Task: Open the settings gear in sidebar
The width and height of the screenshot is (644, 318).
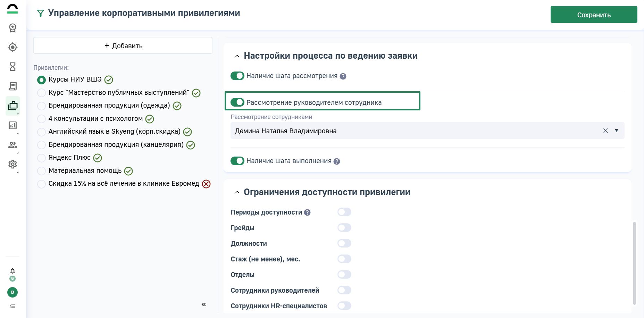Action: 12,164
